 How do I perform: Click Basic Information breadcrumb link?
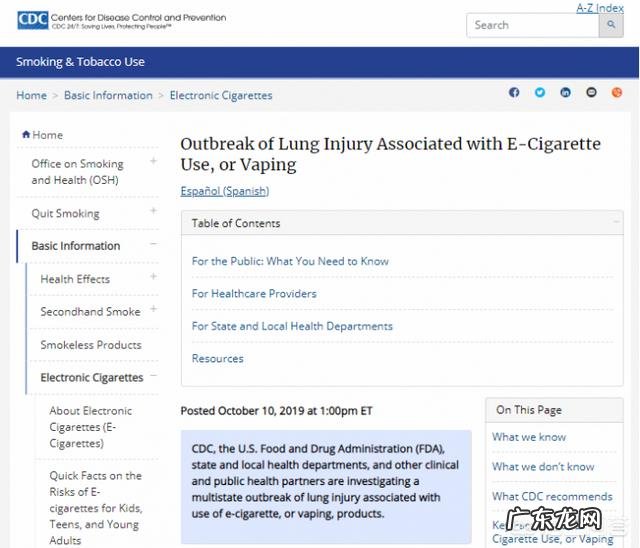(x=108, y=95)
